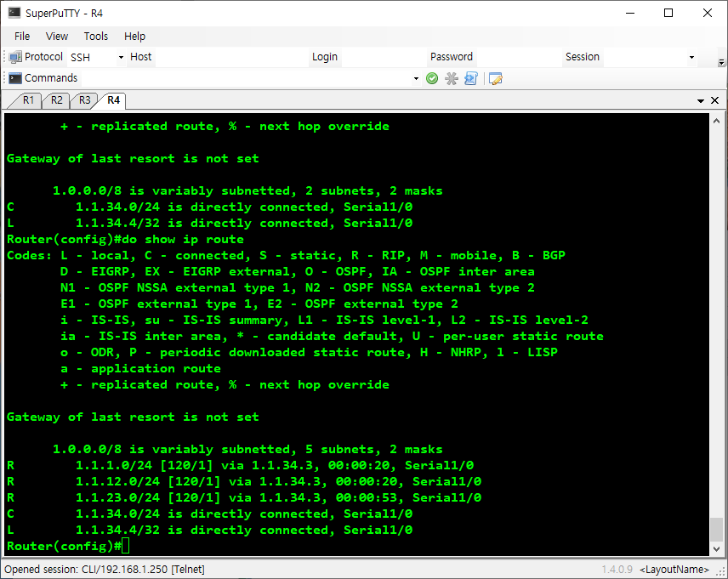The height and width of the screenshot is (579, 728).
Task: Click the route entry 1.1.23.0/24 line
Action: click(244, 497)
